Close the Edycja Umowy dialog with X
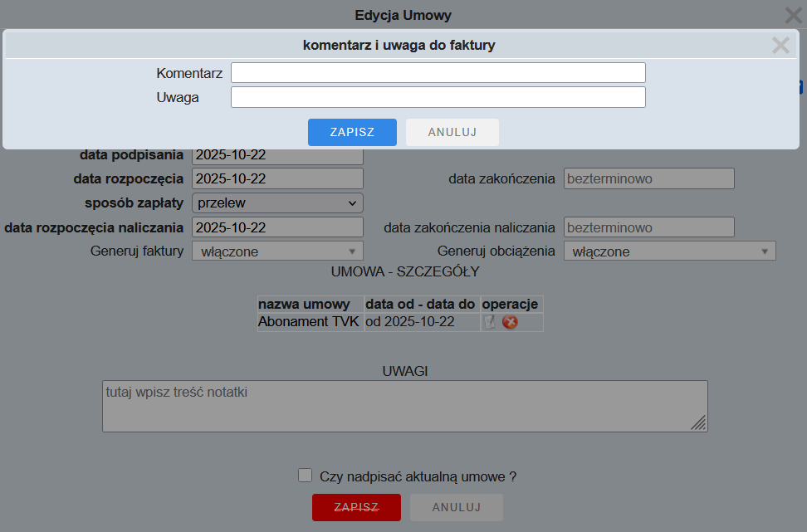The height and width of the screenshot is (532, 807). (793, 15)
